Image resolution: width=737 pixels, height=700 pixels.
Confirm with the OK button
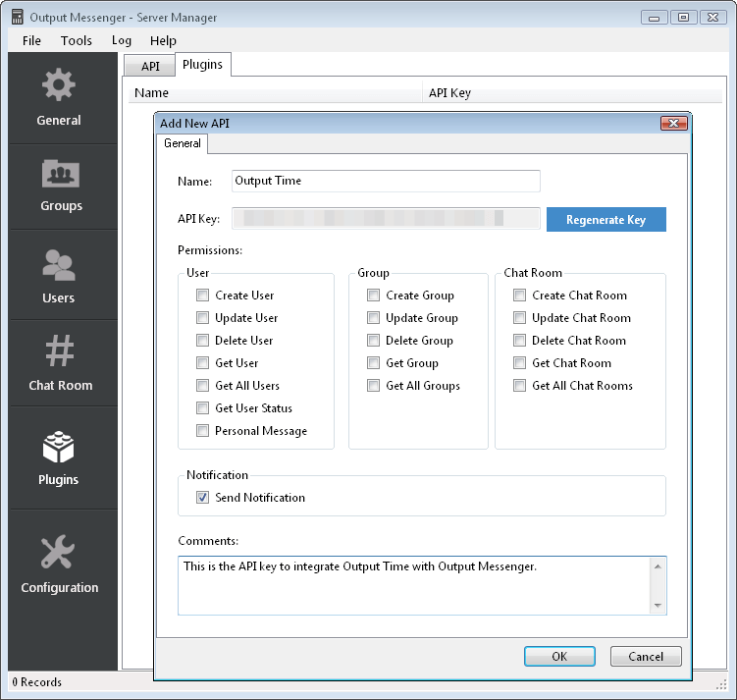pos(559,656)
